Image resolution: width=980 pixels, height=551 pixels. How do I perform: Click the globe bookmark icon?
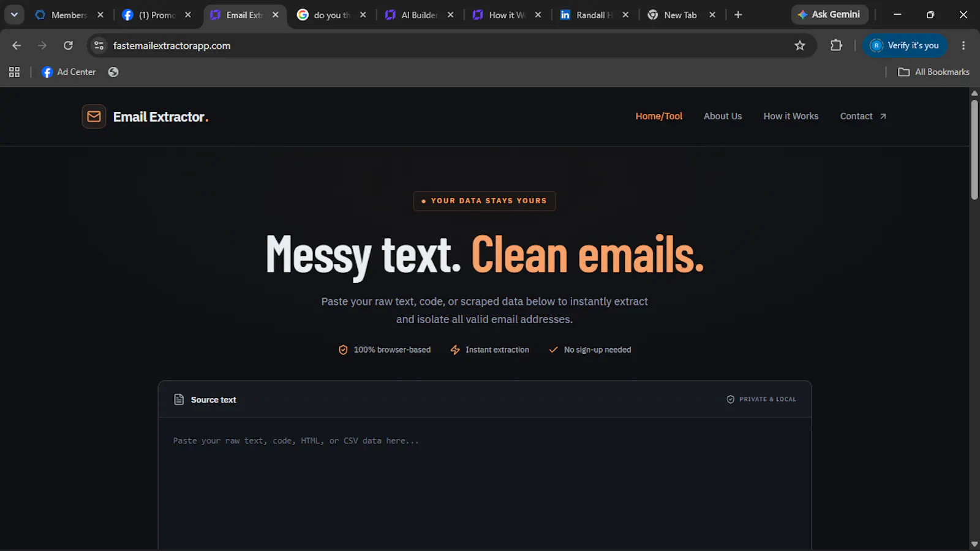113,72
